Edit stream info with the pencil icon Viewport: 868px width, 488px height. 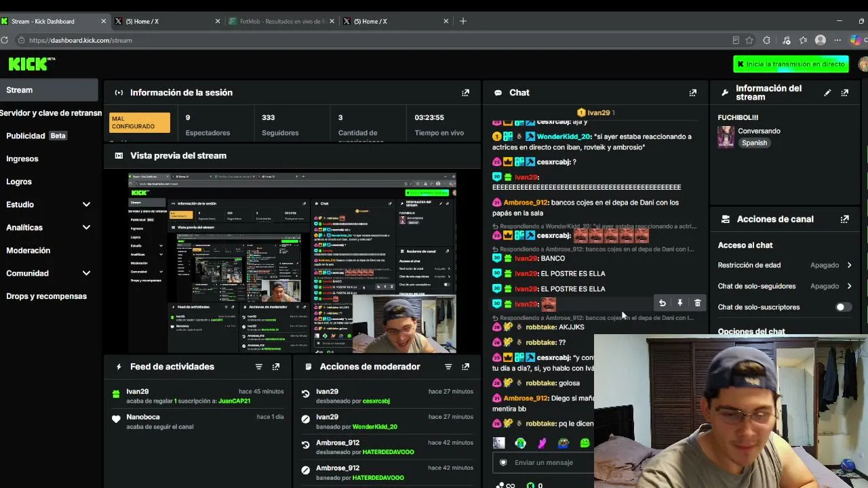point(827,93)
